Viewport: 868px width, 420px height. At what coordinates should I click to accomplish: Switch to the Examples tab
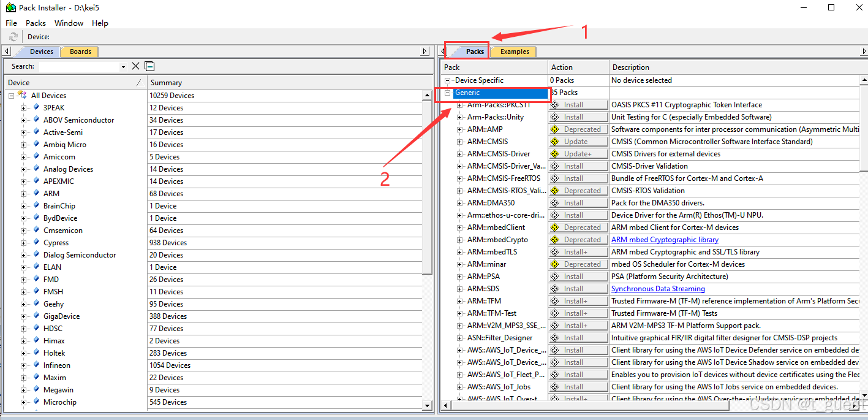(514, 52)
